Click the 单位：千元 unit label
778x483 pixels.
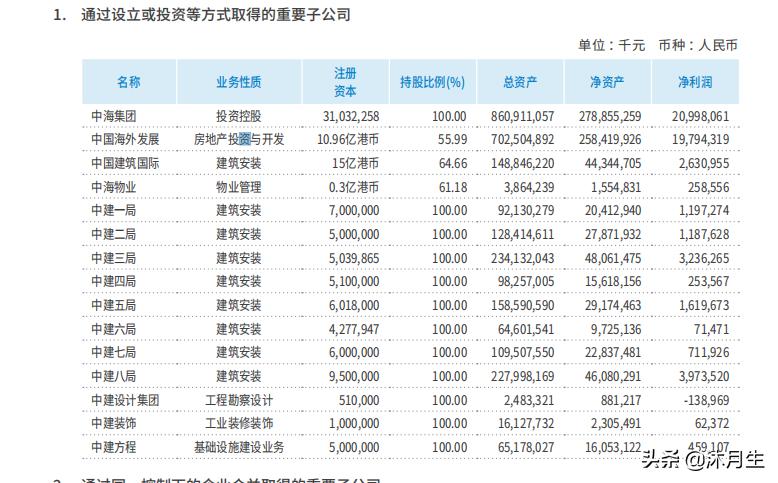pyautogui.click(x=611, y=45)
